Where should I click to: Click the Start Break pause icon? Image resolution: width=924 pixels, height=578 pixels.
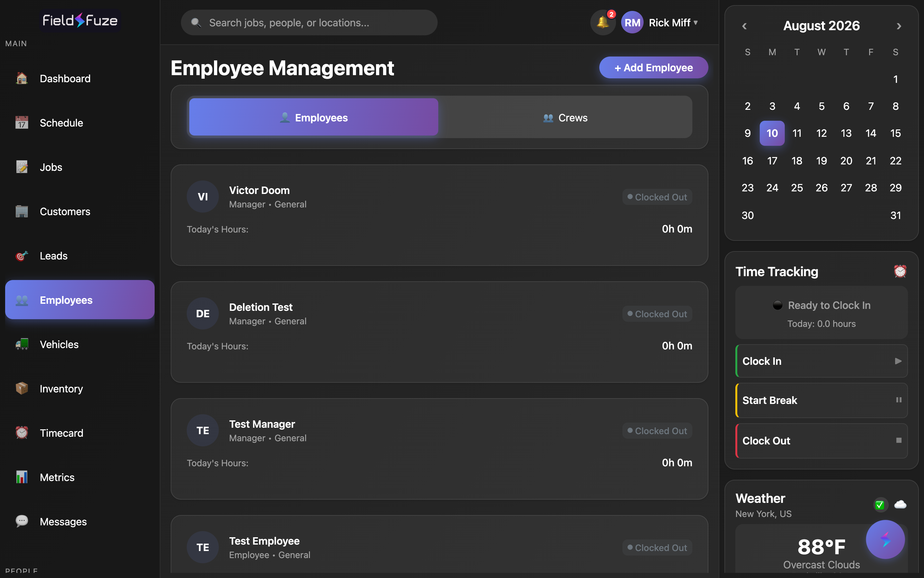click(899, 400)
